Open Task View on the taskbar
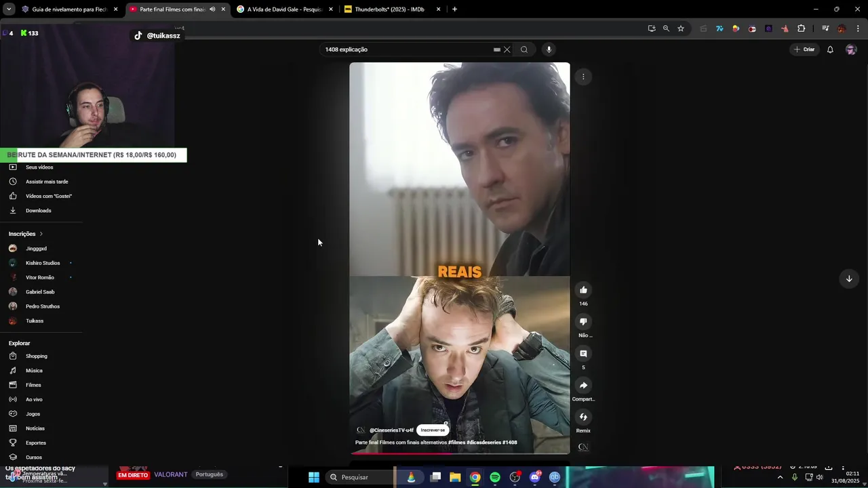Viewport: 868px width, 488px height. (435, 477)
